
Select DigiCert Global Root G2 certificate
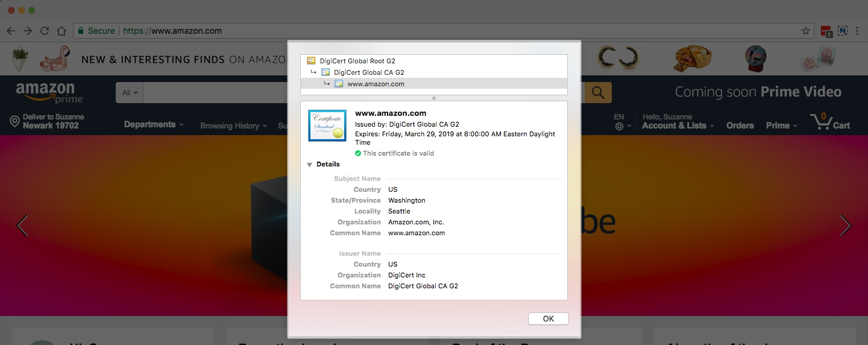pyautogui.click(x=357, y=61)
